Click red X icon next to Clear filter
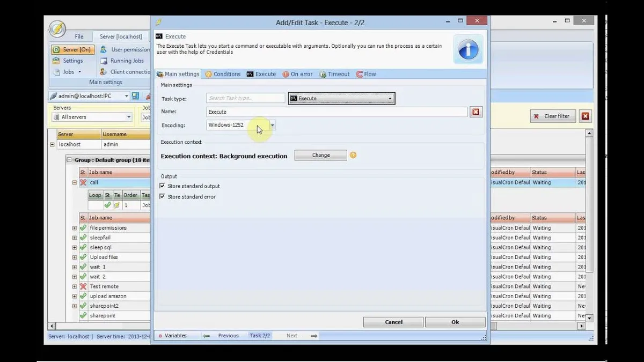Image resolution: width=644 pixels, height=362 pixels. (586, 116)
